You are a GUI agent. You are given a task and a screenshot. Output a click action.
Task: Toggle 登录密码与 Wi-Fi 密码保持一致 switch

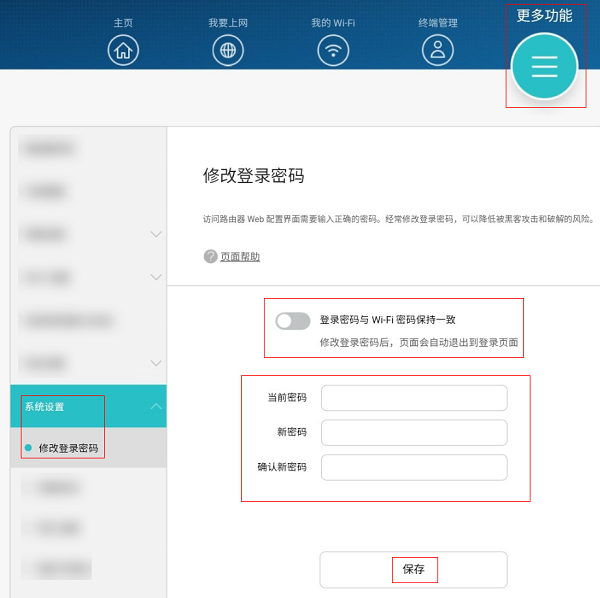293,321
